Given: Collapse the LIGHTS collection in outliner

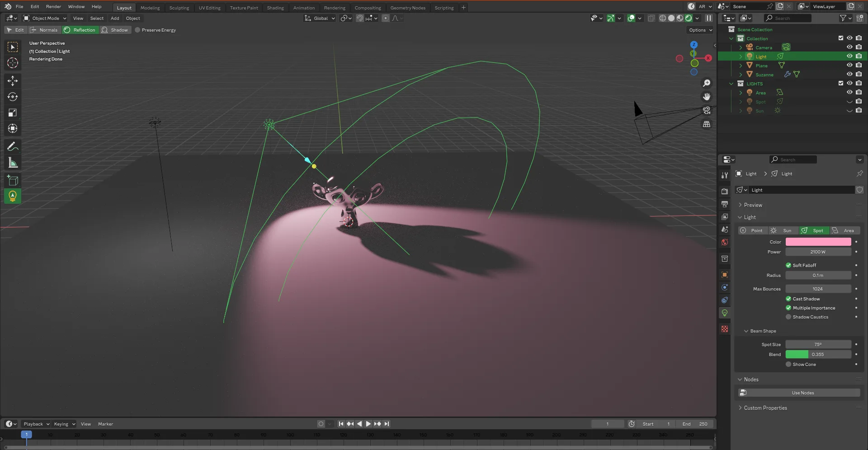Looking at the screenshot, I should pos(731,84).
